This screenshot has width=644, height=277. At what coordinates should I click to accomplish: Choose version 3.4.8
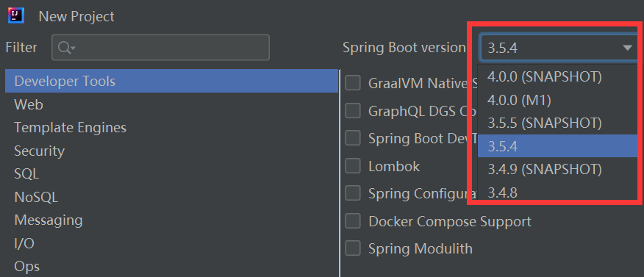pyautogui.click(x=558, y=192)
